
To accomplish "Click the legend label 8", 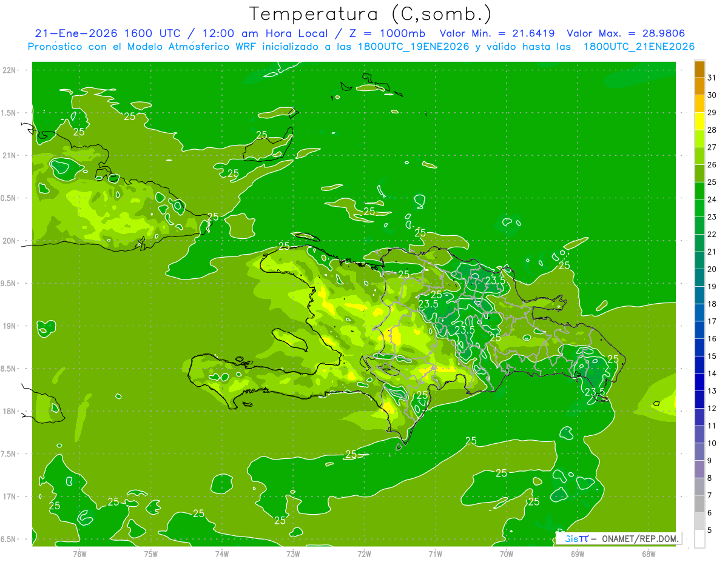I will (x=710, y=478).
